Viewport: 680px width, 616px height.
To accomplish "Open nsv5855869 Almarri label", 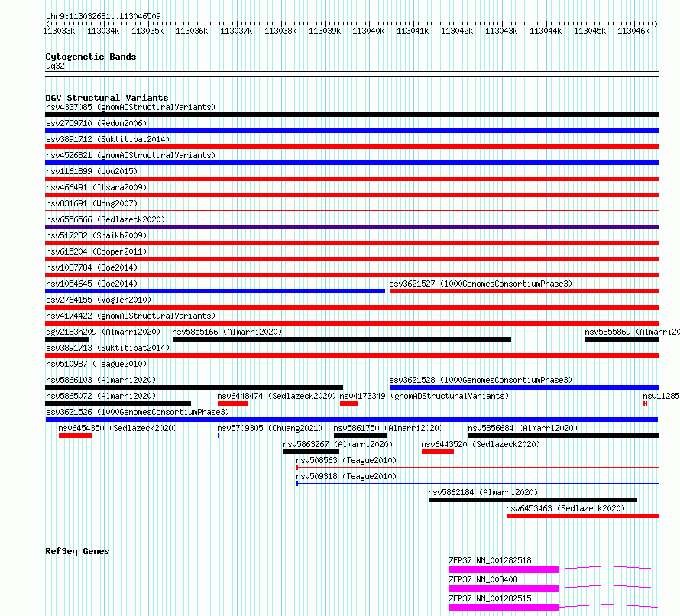I will 632,332.
